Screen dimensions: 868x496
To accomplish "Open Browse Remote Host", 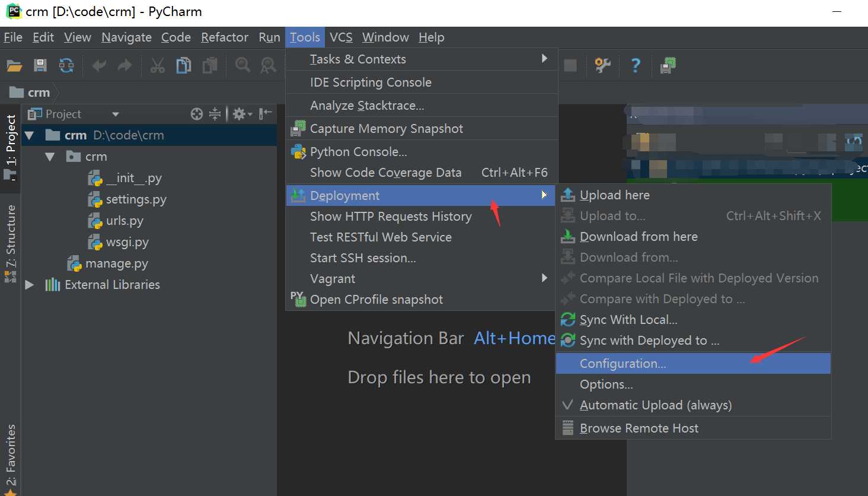I will [693, 428].
